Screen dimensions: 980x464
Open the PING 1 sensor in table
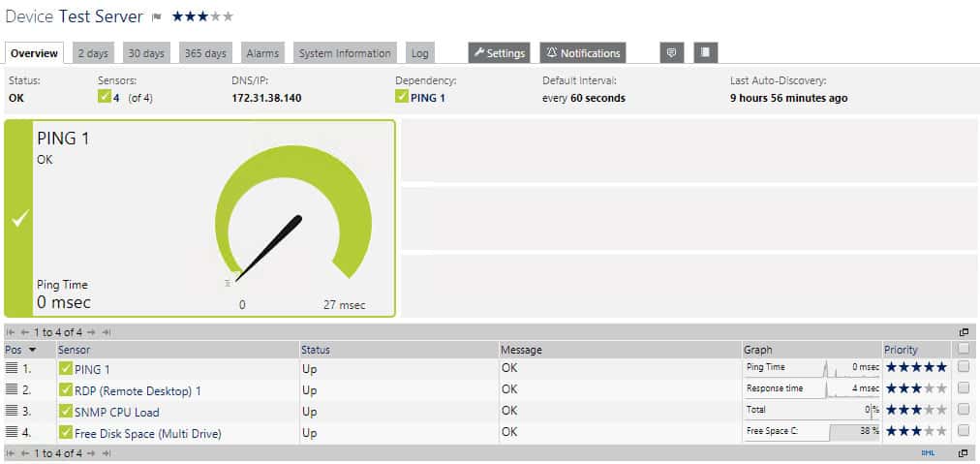click(x=92, y=369)
